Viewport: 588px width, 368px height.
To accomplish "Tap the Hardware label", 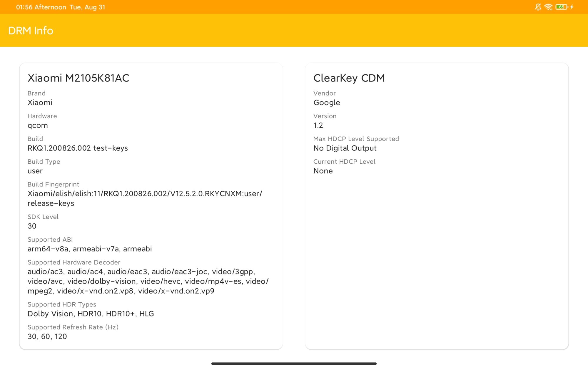I will 42,116.
